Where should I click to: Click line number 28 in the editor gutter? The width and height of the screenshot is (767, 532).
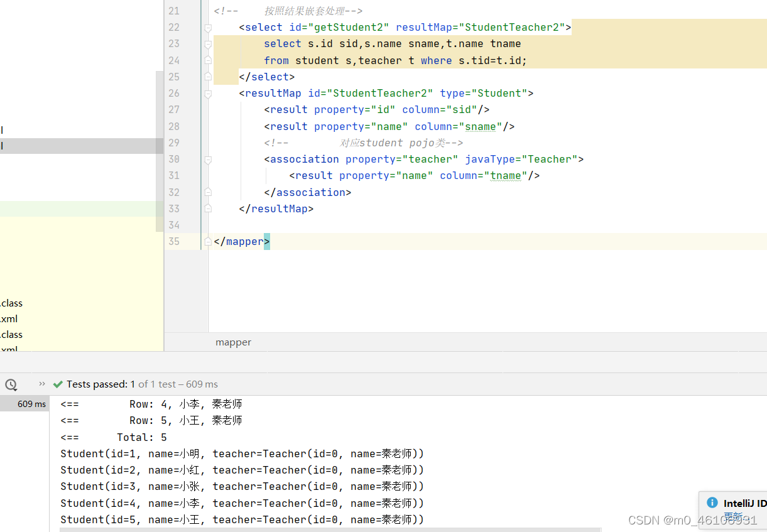(174, 126)
